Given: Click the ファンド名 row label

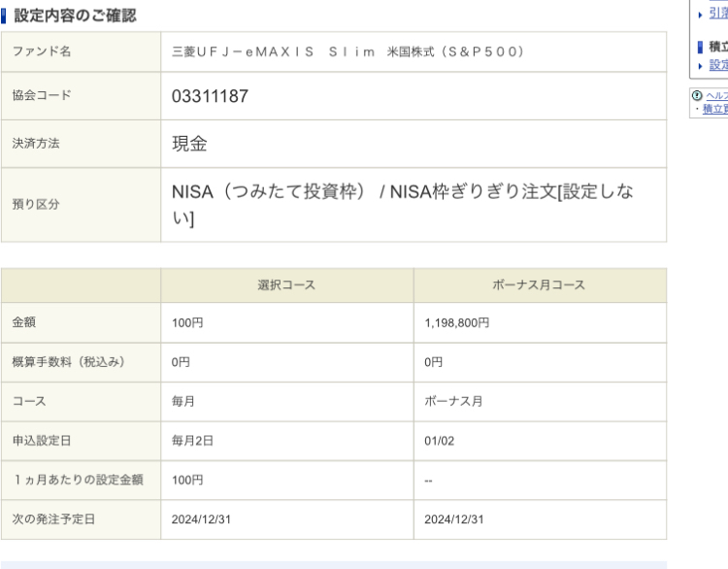Looking at the screenshot, I should tap(42, 51).
